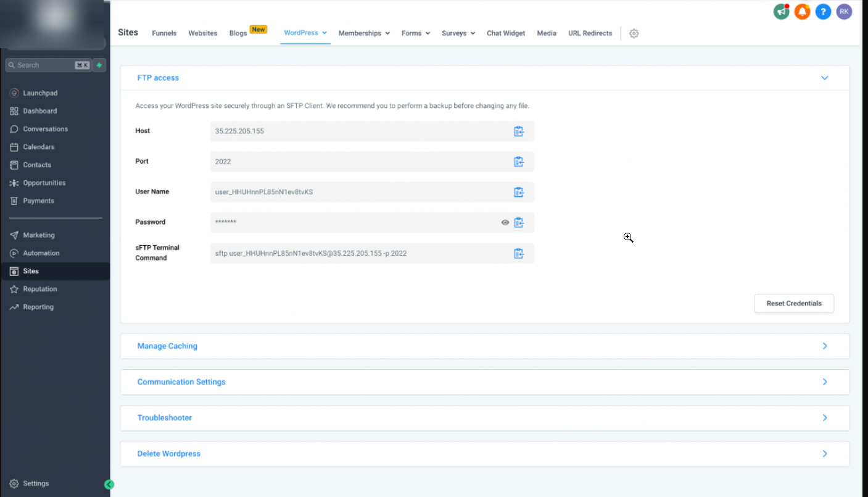Screen dimensions: 868x497
Task: Show the hidden FTP password
Action: point(505,222)
